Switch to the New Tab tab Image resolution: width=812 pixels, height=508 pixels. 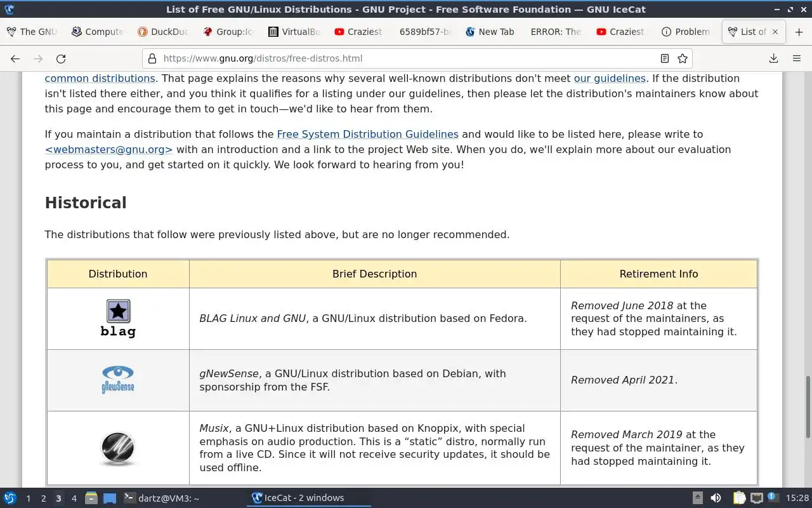490,32
